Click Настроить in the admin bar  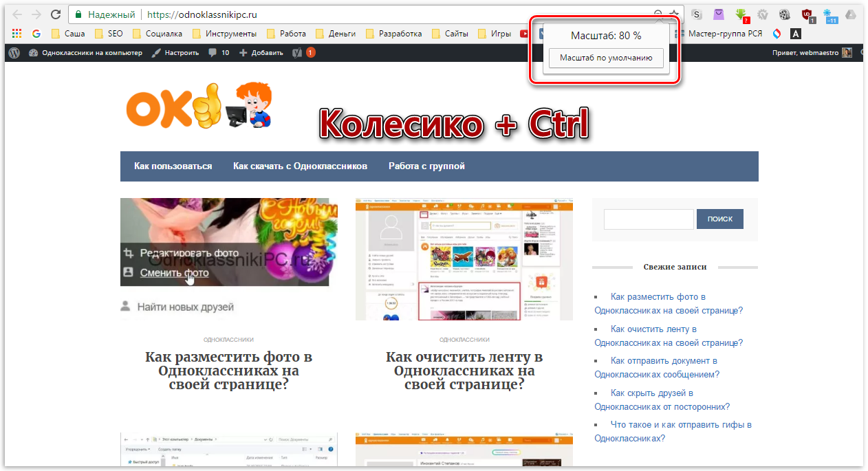[175, 52]
